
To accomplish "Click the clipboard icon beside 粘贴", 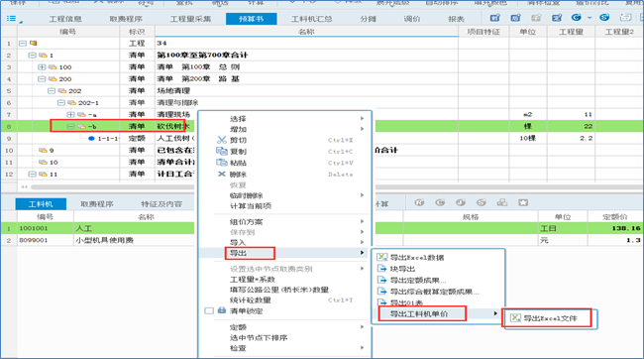I will 221,163.
